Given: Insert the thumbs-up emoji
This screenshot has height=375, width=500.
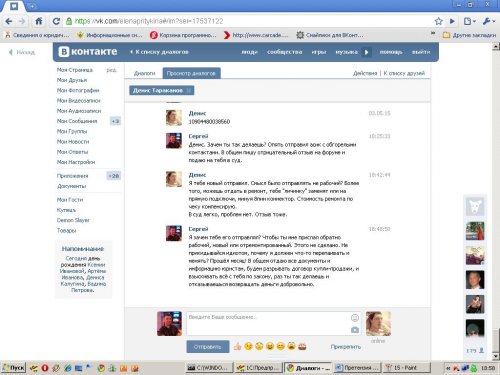Looking at the screenshot, I should tap(237, 346).
